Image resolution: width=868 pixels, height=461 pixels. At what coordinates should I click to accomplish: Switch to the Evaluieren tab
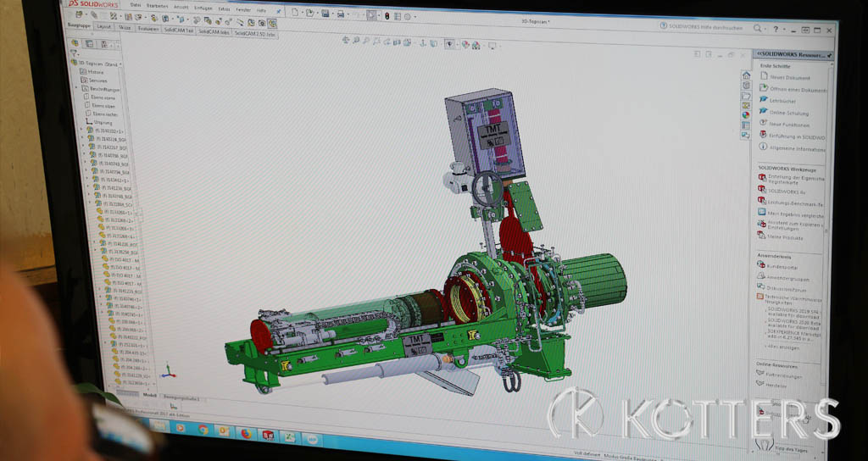point(148,29)
